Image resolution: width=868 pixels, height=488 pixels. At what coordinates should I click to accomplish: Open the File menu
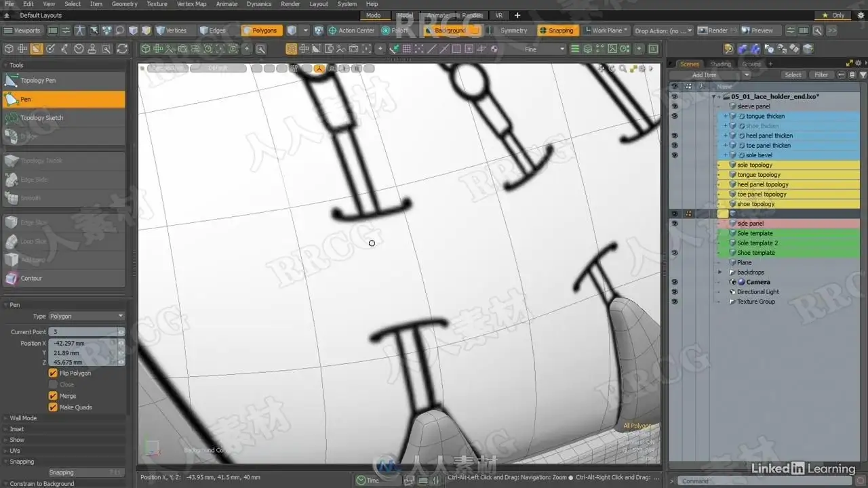tap(9, 4)
